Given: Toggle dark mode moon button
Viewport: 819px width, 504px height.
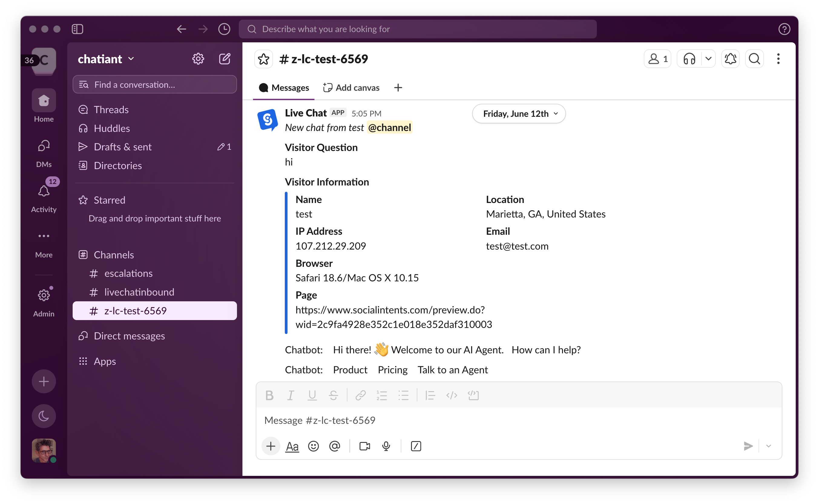Looking at the screenshot, I should click(44, 416).
